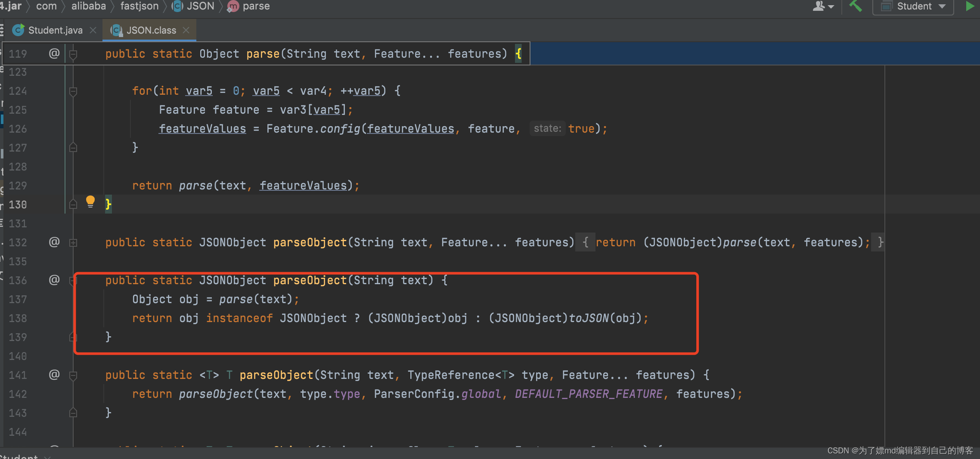980x459 pixels.
Task: Click the gutter @ icon at line 119
Action: [54, 53]
